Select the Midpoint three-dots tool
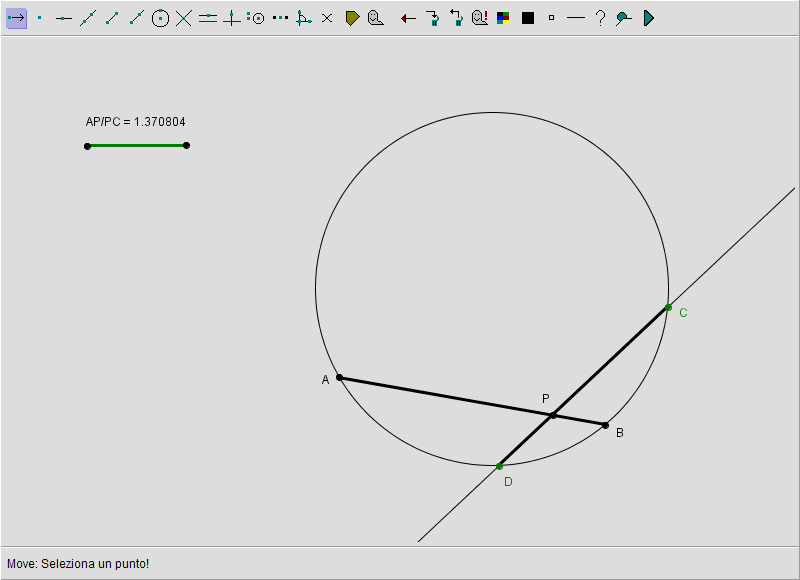The width and height of the screenshot is (800, 580). point(280,18)
